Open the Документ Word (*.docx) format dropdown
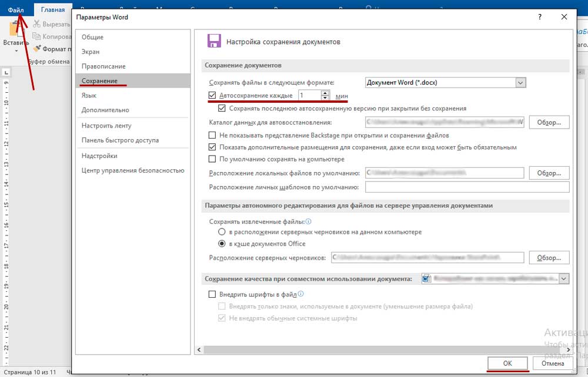This screenshot has width=588, height=377. [520, 83]
